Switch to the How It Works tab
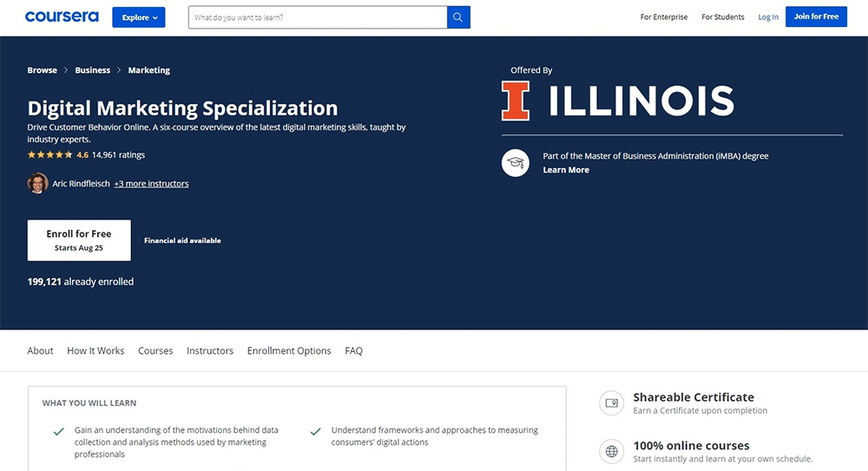Image resolution: width=868 pixels, height=471 pixels. coord(95,351)
